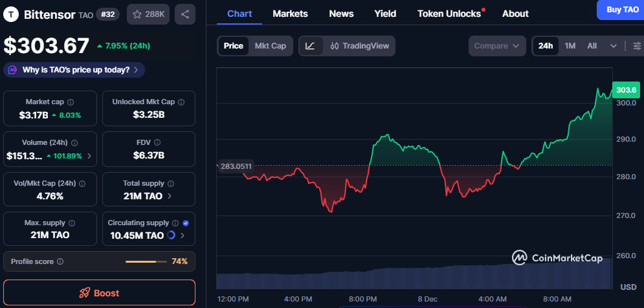Viewport: 644px width, 308px height.
Task: Expand the Volume (24h) details arrow
Action: [89, 156]
